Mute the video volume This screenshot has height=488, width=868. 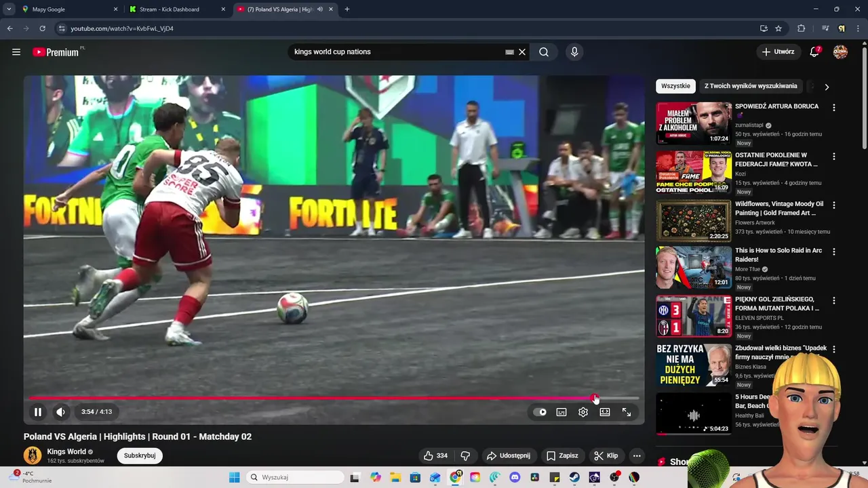pos(60,412)
